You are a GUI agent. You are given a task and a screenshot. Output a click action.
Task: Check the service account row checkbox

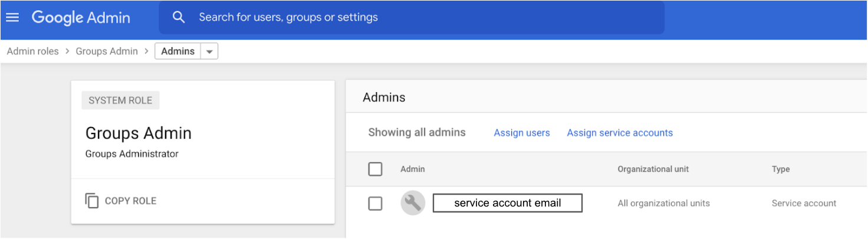click(x=375, y=204)
